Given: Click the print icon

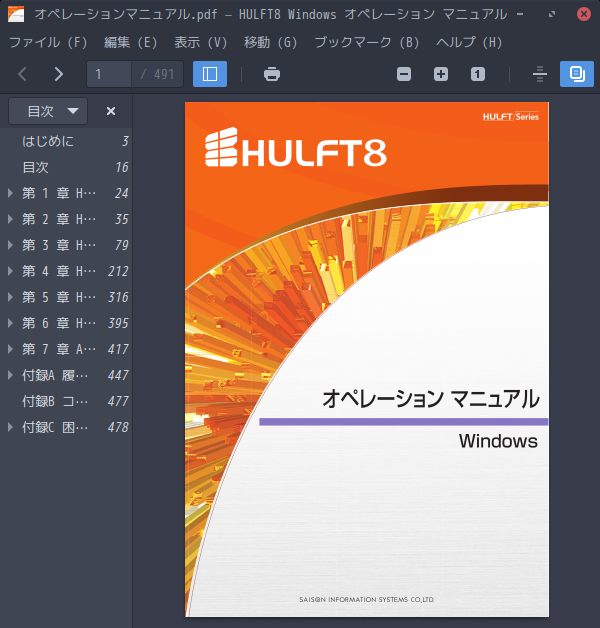Looking at the screenshot, I should [x=272, y=74].
